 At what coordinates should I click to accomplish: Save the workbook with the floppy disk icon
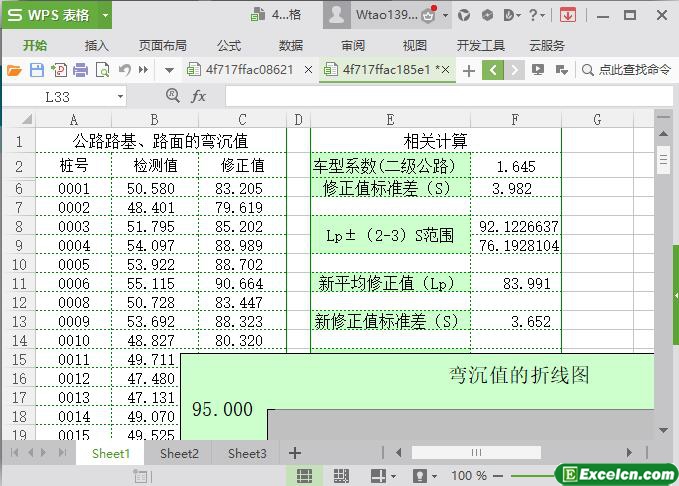[37, 70]
